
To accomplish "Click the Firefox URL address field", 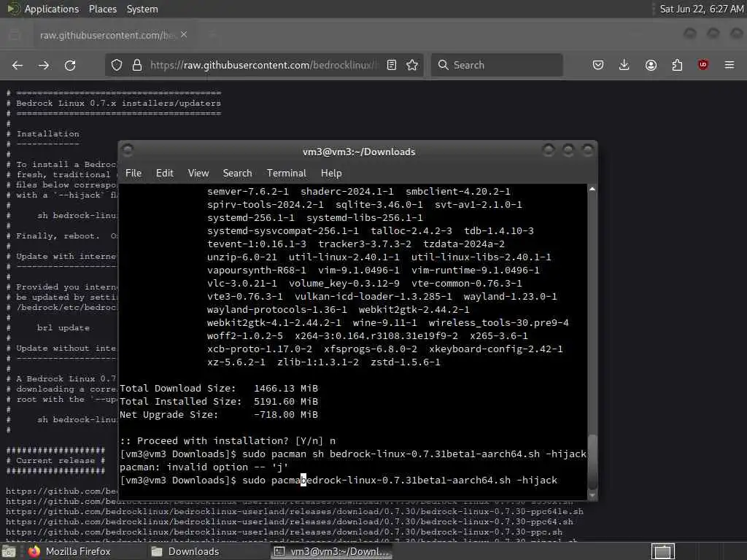I will click(264, 65).
